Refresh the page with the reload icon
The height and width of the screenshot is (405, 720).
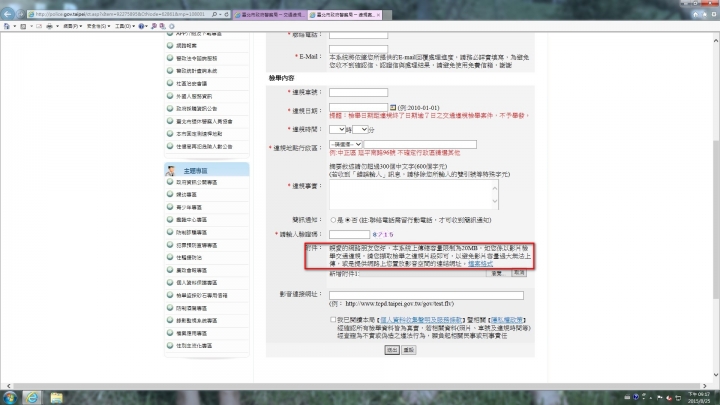226,15
